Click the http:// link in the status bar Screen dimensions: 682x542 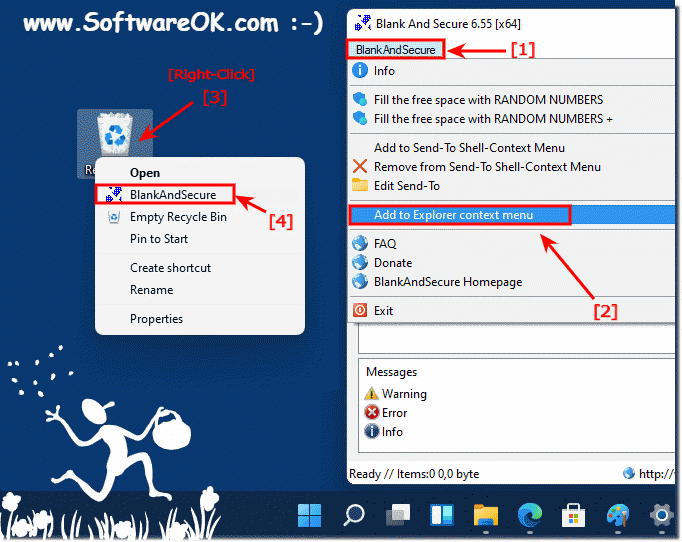pos(656,474)
